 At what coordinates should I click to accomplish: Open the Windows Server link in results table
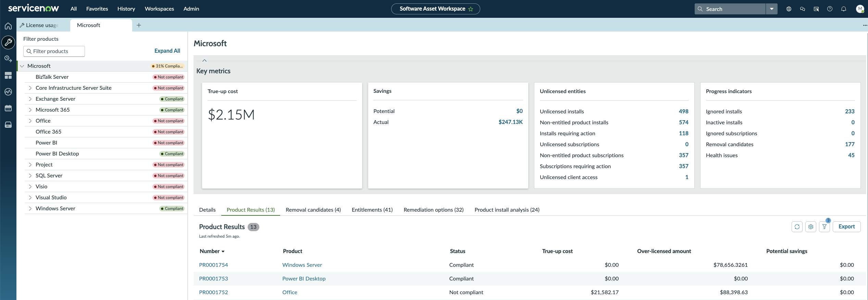pyautogui.click(x=302, y=265)
